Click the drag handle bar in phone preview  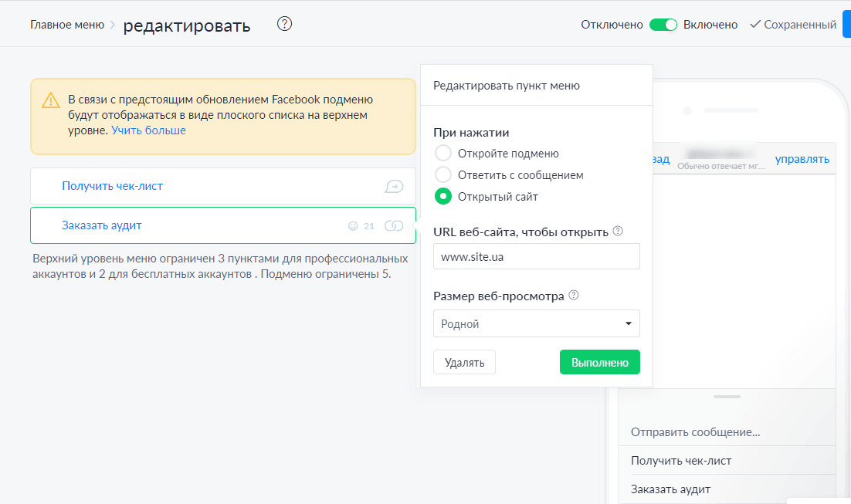pos(727,397)
